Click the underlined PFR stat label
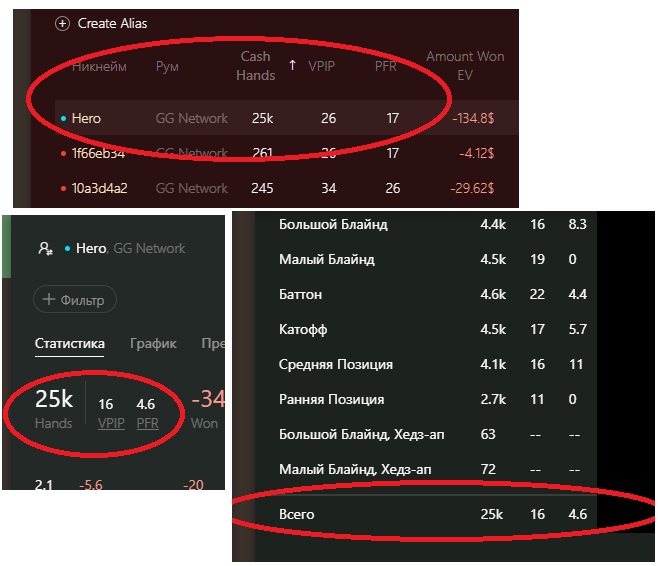The width and height of the screenshot is (658, 566). click(x=148, y=423)
